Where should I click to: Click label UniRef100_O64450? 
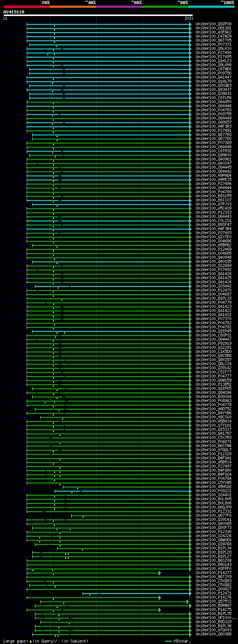pyautogui.click(x=213, y=102)
